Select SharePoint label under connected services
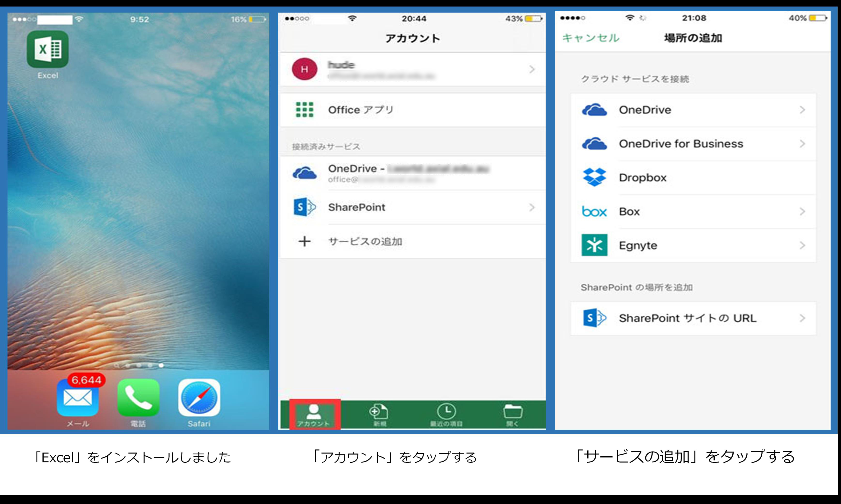This screenshot has height=504, width=841. pyautogui.click(x=356, y=207)
